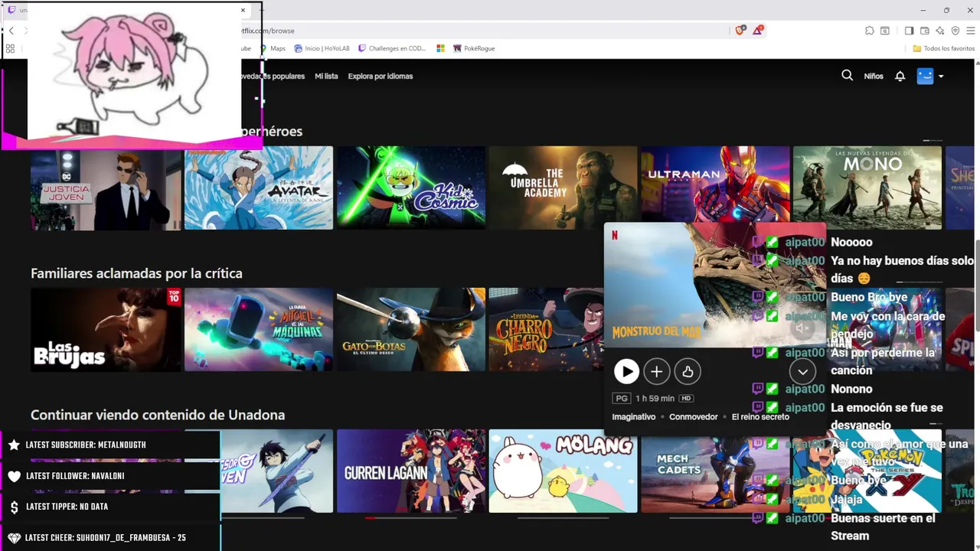Resume the Gurren Lagann thumbnail
This screenshot has height=551, width=980.
pyautogui.click(x=411, y=471)
